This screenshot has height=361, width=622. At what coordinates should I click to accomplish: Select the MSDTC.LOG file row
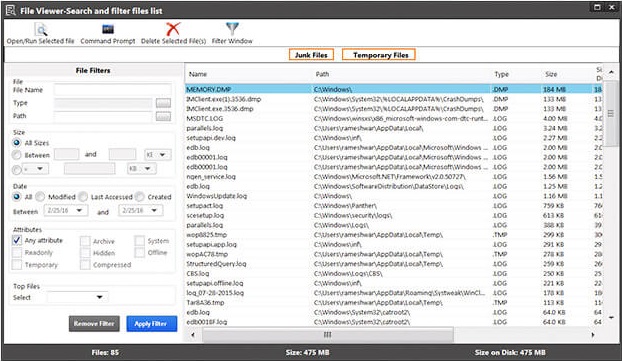pyautogui.click(x=394, y=118)
